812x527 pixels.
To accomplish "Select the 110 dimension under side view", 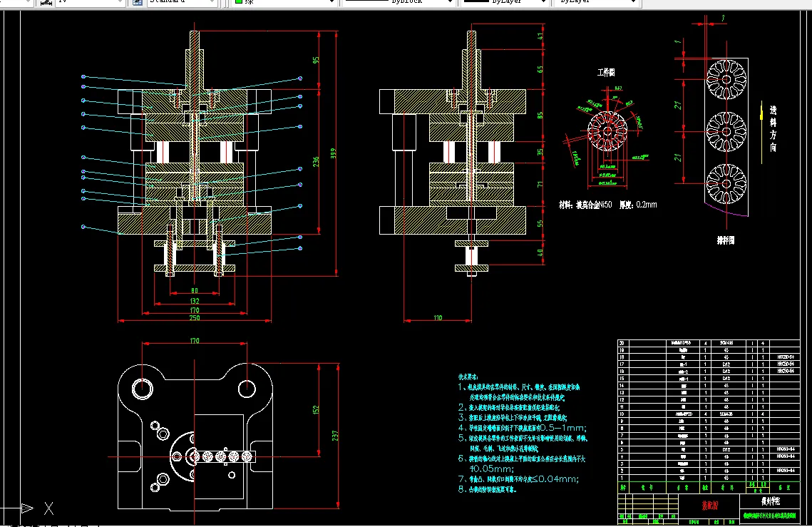I will pyautogui.click(x=438, y=317).
